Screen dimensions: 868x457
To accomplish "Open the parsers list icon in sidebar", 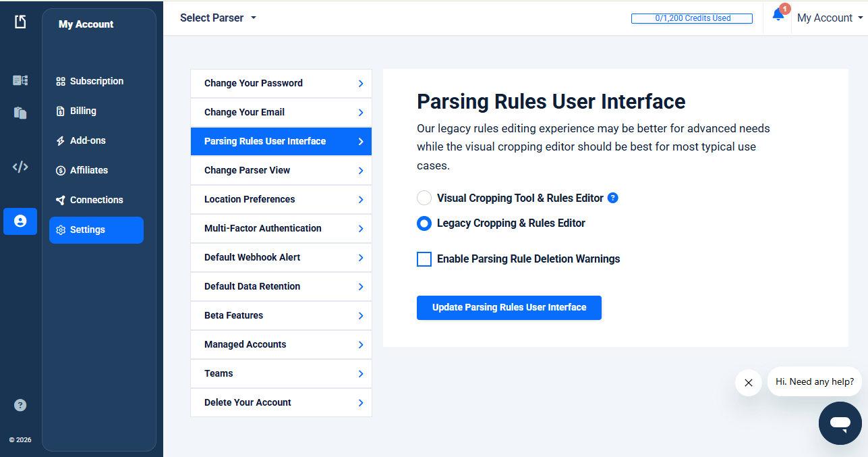I will [x=20, y=81].
